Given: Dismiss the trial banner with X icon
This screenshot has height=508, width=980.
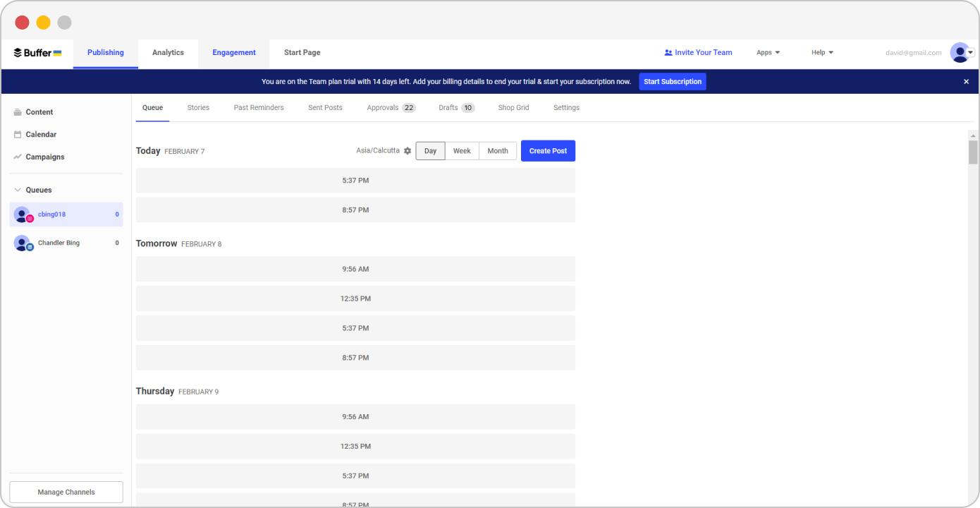Looking at the screenshot, I should tap(966, 82).
